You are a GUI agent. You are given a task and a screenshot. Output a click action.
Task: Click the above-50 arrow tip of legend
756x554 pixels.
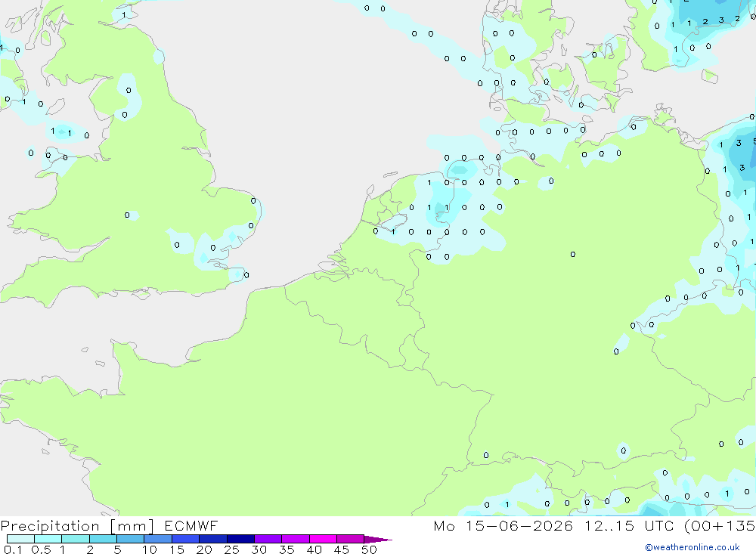click(378, 540)
